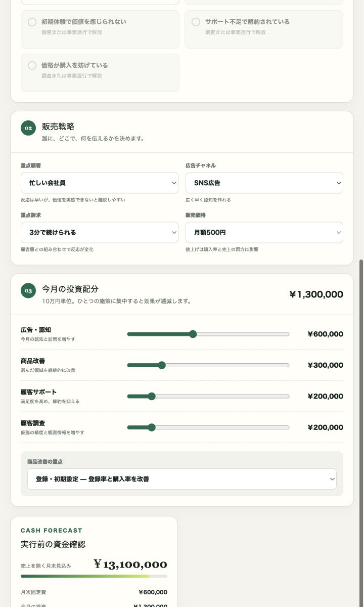Select radio 'サポート不足で解約されている'

click(x=196, y=22)
